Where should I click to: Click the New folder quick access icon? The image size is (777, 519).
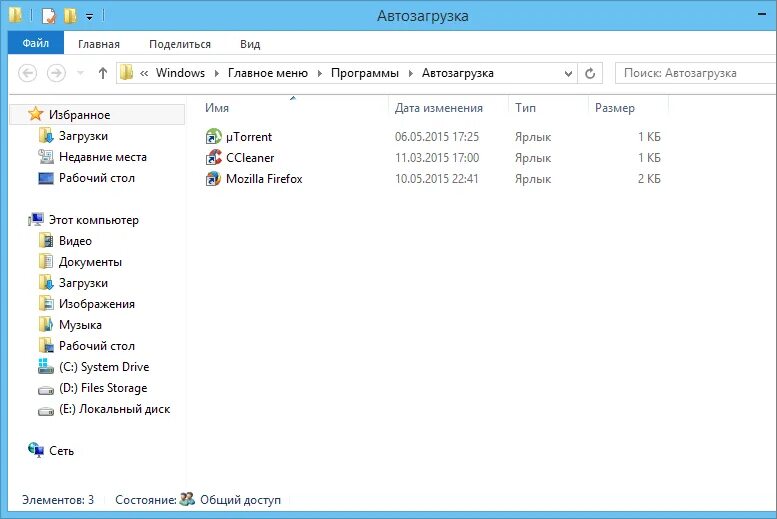pyautogui.click(x=70, y=16)
